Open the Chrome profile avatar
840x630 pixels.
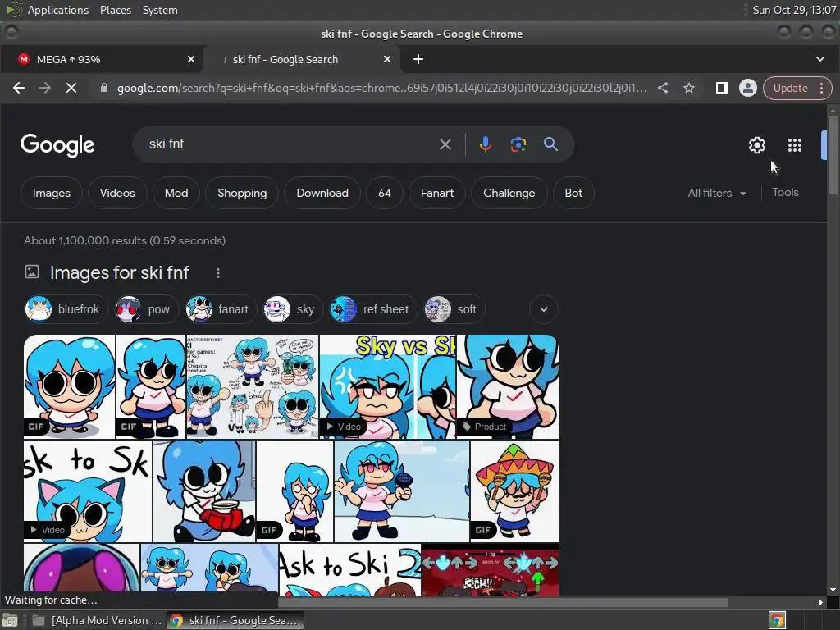pos(748,88)
